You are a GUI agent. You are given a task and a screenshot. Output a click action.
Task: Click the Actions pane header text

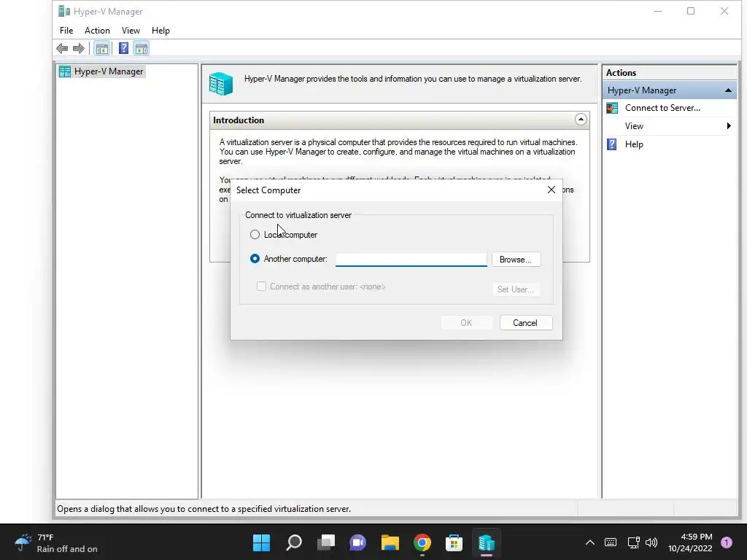[x=621, y=73]
